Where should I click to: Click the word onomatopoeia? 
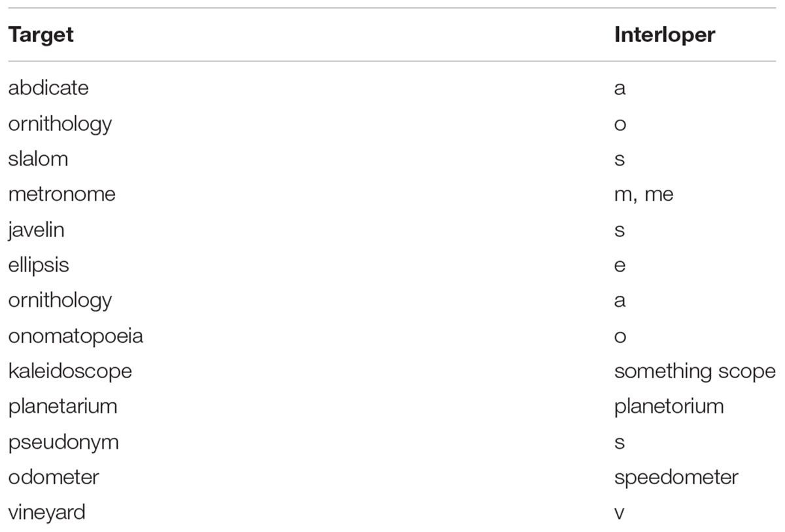pos(75,336)
